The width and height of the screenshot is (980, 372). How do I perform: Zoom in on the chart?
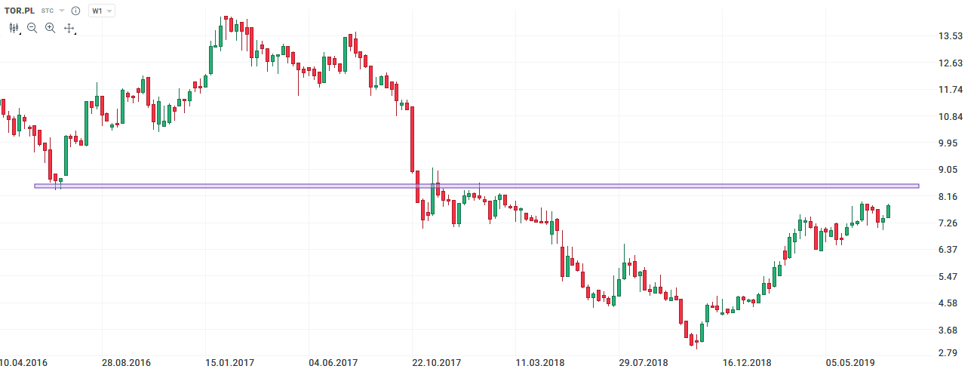[51, 28]
